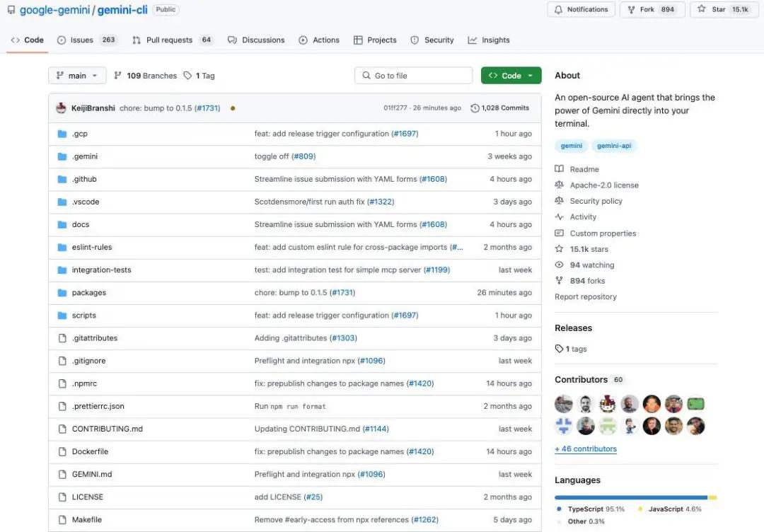The image size is (764, 532).
Task: Open the packages folder
Action: point(88,293)
